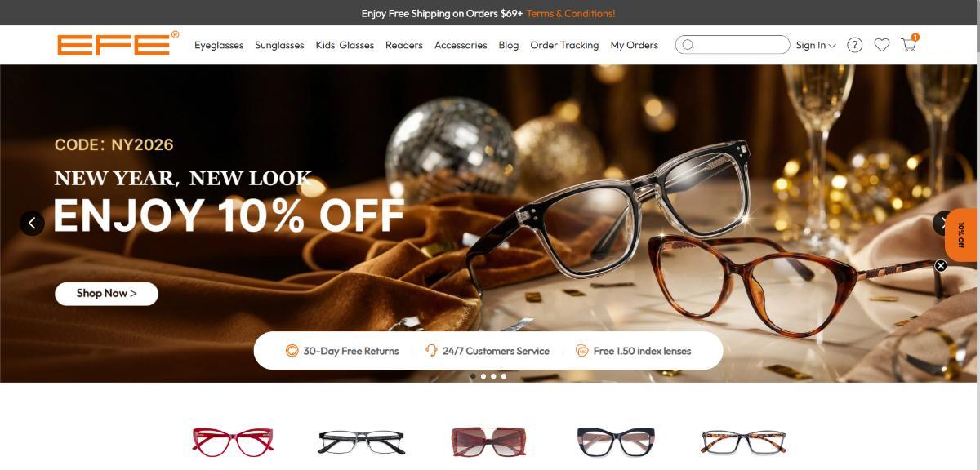
Task: Click the search magnifier icon
Action: (x=688, y=45)
